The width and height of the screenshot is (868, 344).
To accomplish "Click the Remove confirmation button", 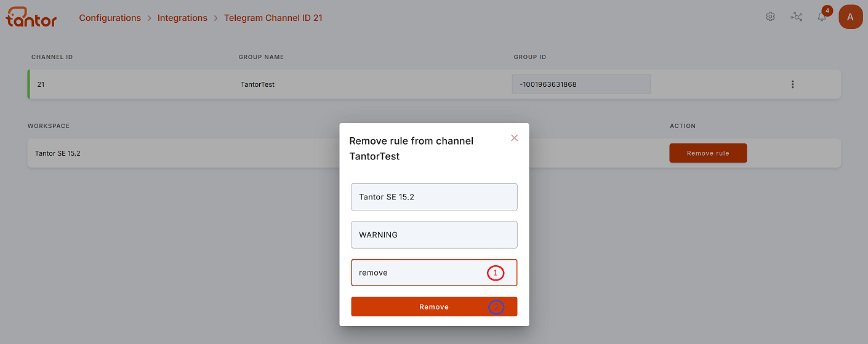I will (x=434, y=306).
